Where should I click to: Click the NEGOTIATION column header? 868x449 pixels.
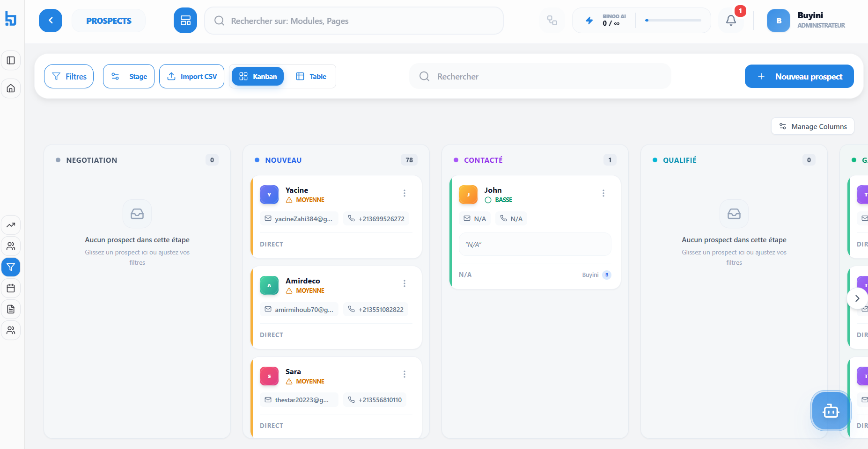coord(92,160)
